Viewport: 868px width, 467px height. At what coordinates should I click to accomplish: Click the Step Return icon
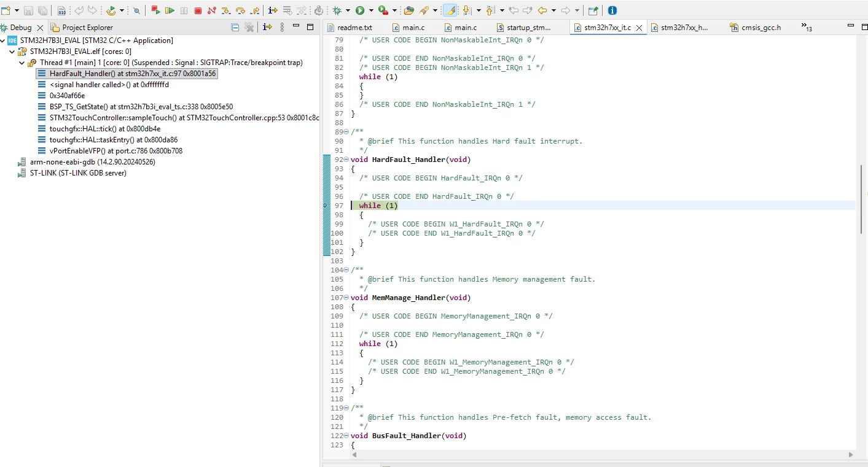coord(254,10)
